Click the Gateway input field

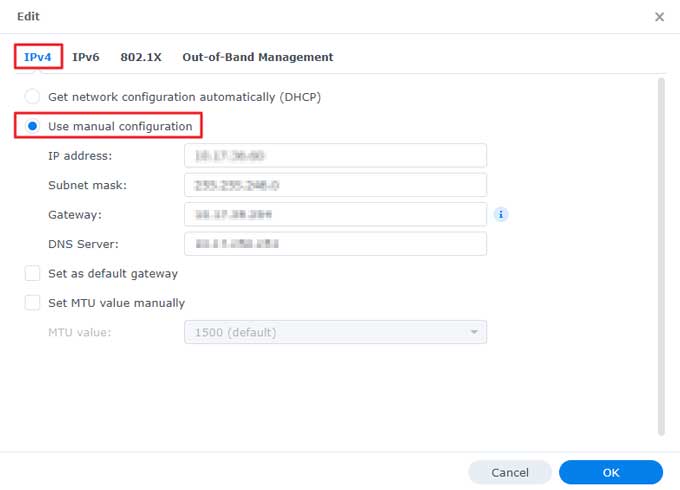(335, 214)
